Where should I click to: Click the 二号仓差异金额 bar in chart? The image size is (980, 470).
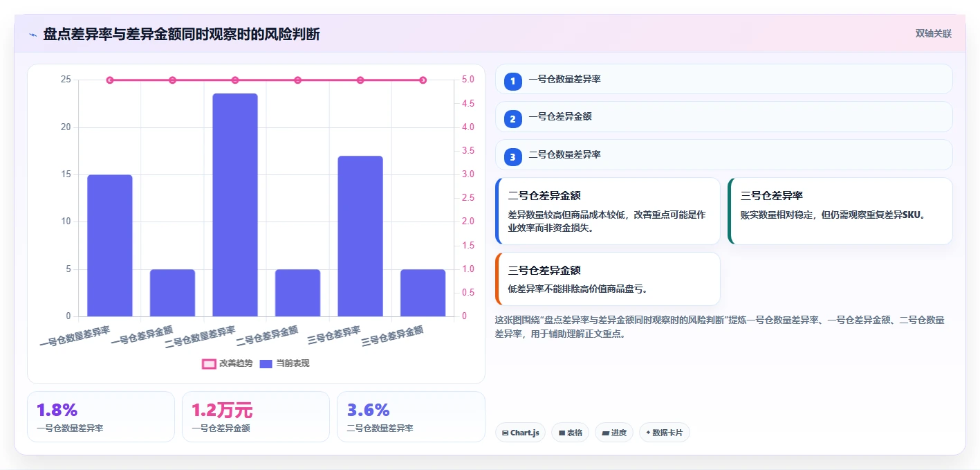click(297, 293)
